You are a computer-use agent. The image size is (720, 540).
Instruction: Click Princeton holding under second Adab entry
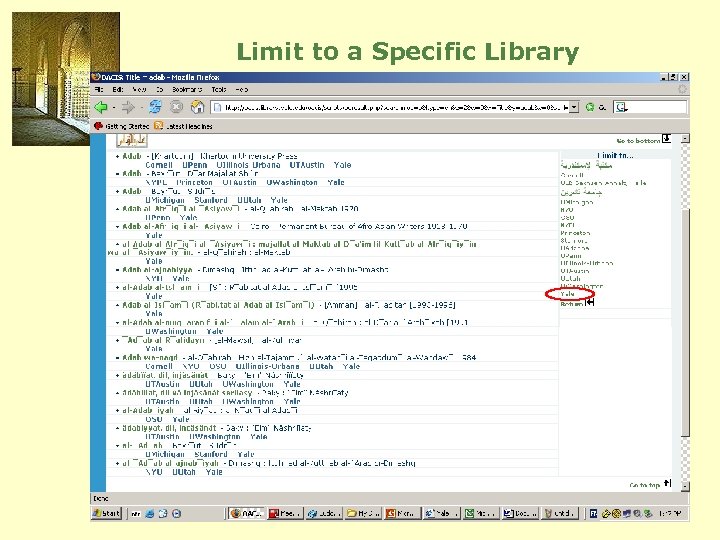coord(194,182)
